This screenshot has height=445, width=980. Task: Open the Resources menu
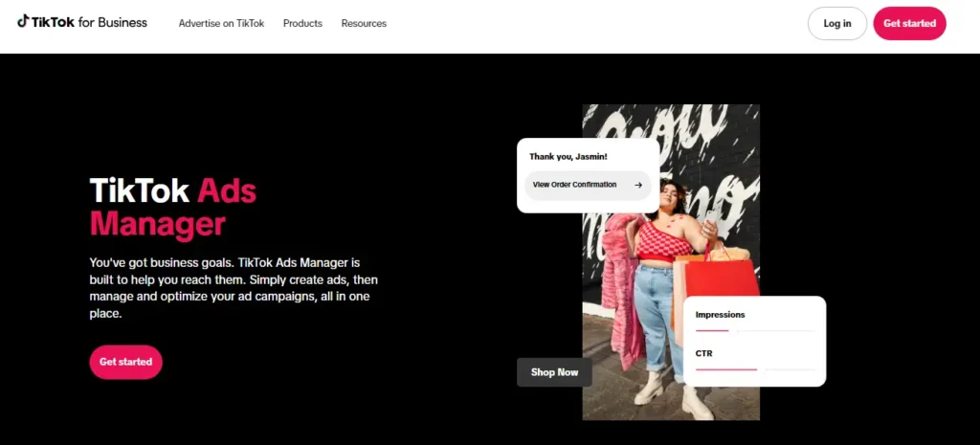(364, 23)
